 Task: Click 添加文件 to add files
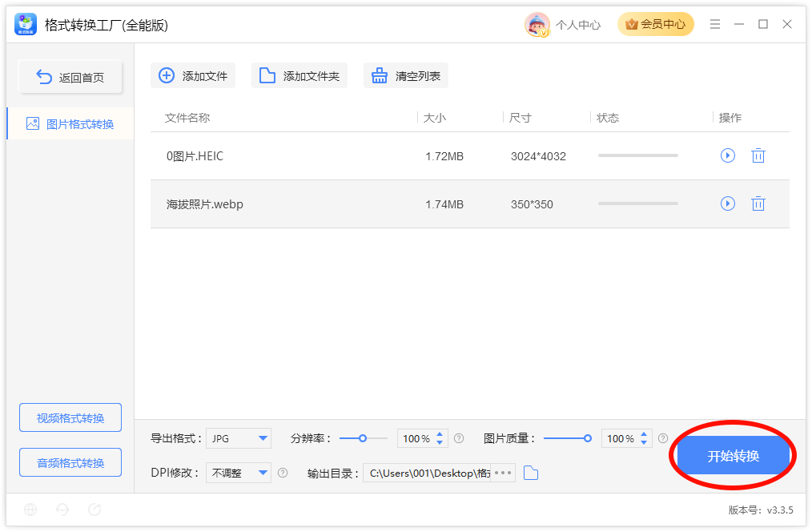[193, 75]
